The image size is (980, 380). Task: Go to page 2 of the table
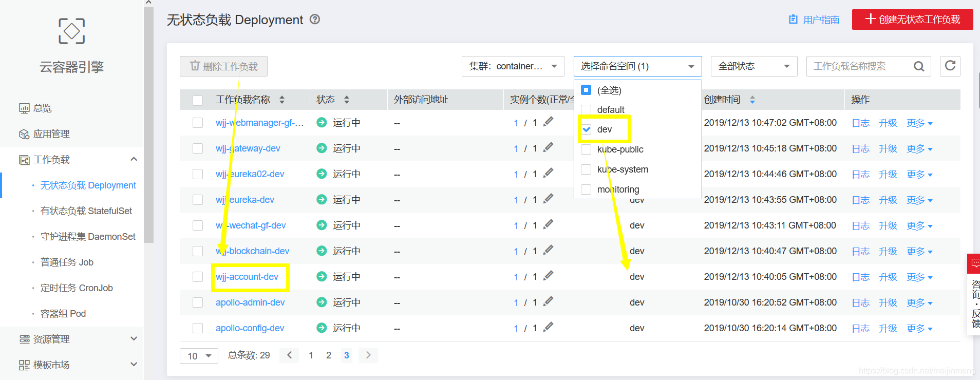coord(329,355)
